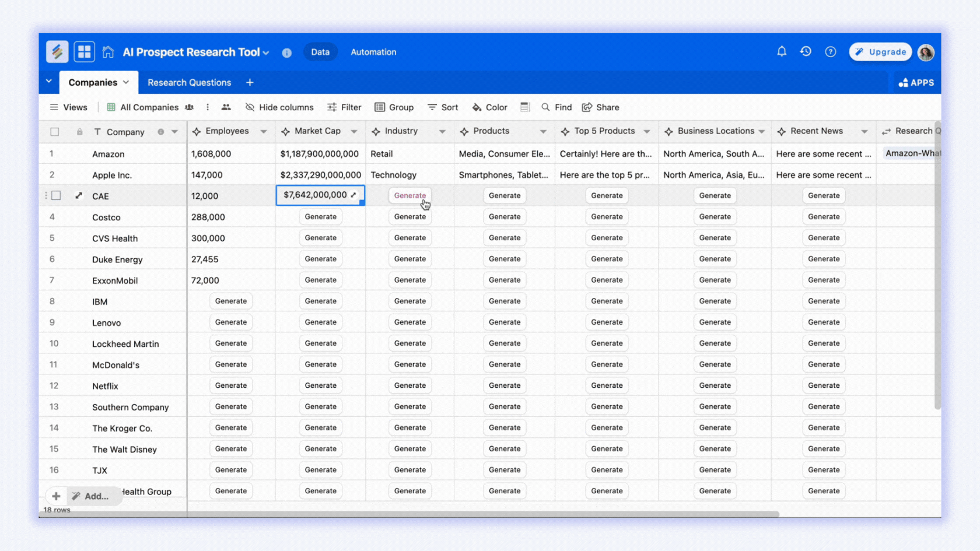Expand the Market Cap column menu
Viewport: 980px width, 551px height.
[354, 132]
